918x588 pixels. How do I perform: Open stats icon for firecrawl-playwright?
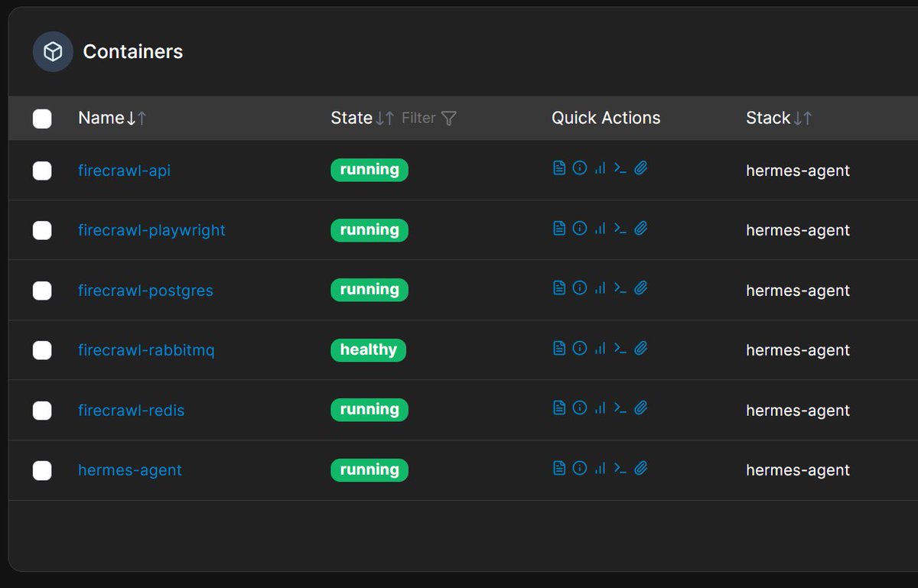pyautogui.click(x=600, y=228)
